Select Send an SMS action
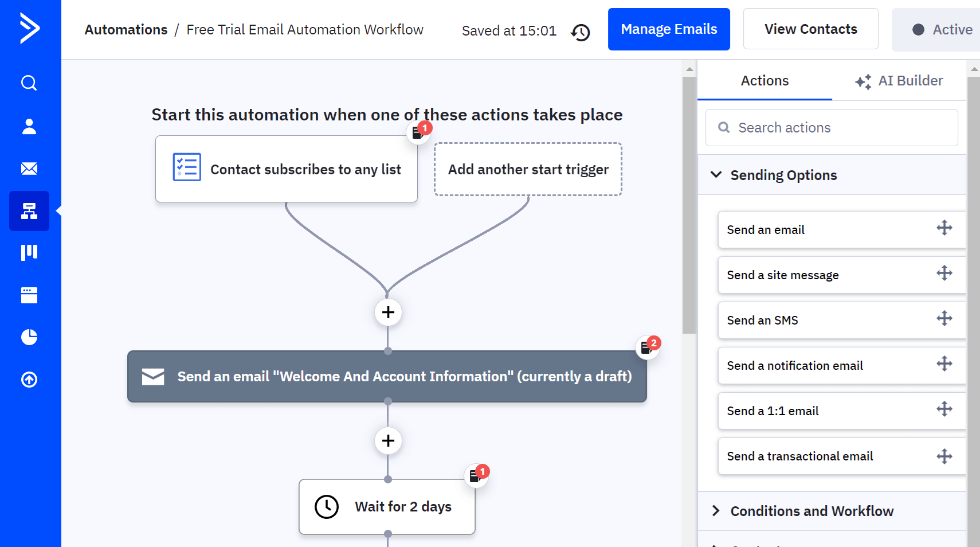 click(841, 320)
